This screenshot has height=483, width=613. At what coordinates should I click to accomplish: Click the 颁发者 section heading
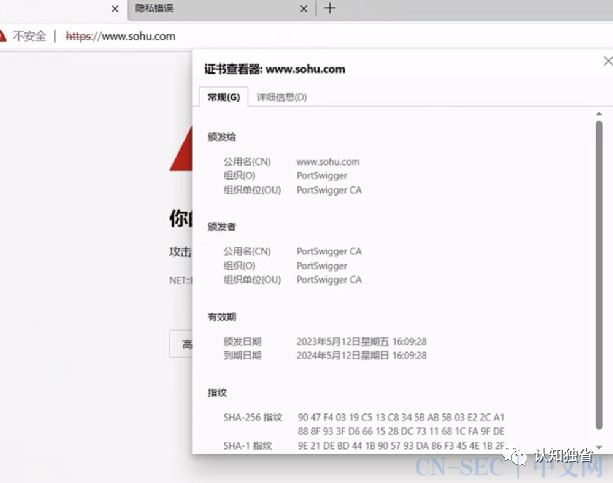[222, 227]
